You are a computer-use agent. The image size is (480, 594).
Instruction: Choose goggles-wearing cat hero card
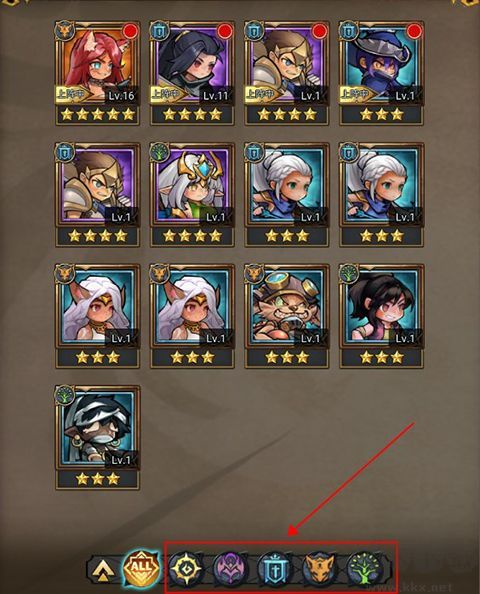coord(287,316)
